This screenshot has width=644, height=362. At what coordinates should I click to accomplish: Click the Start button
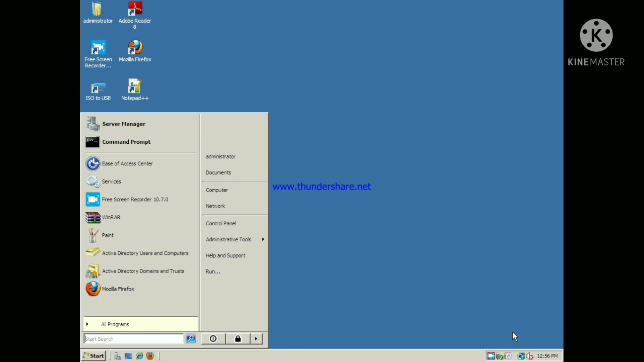tap(94, 356)
